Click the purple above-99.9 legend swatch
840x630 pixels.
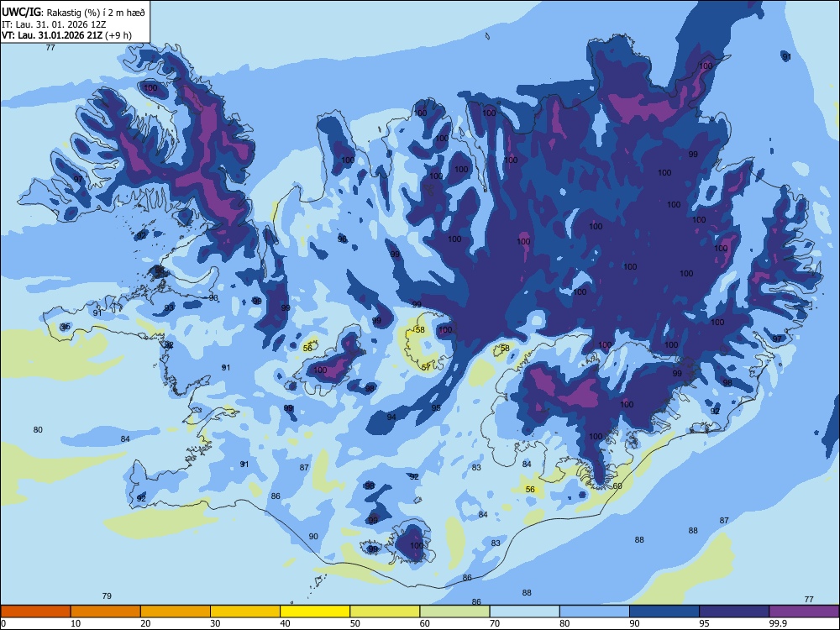[x=804, y=612]
